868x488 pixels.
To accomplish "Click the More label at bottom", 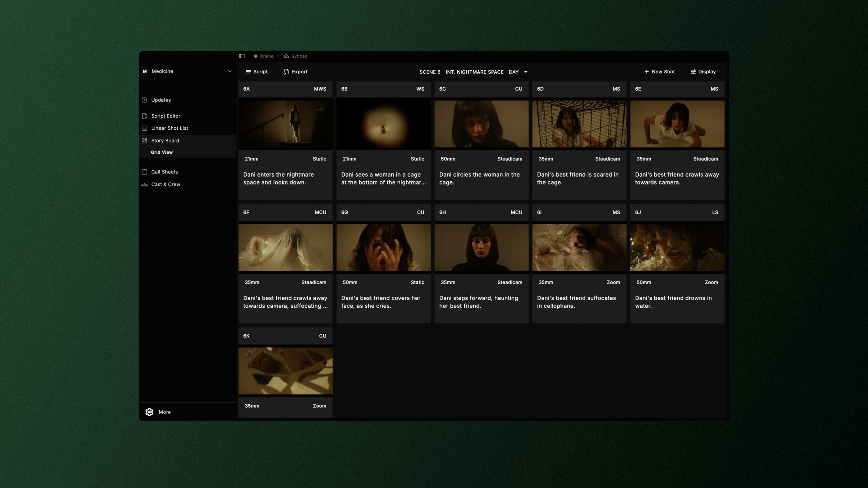I will click(x=165, y=412).
